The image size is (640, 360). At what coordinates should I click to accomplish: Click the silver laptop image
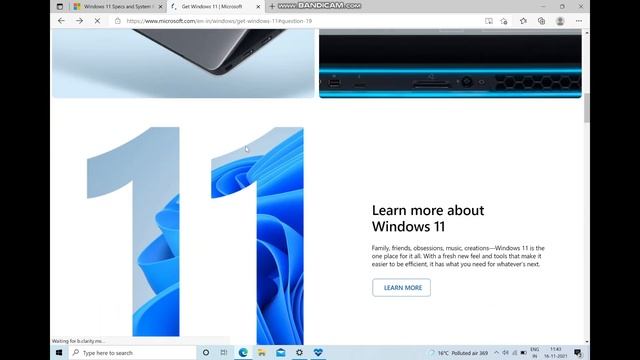(x=183, y=63)
